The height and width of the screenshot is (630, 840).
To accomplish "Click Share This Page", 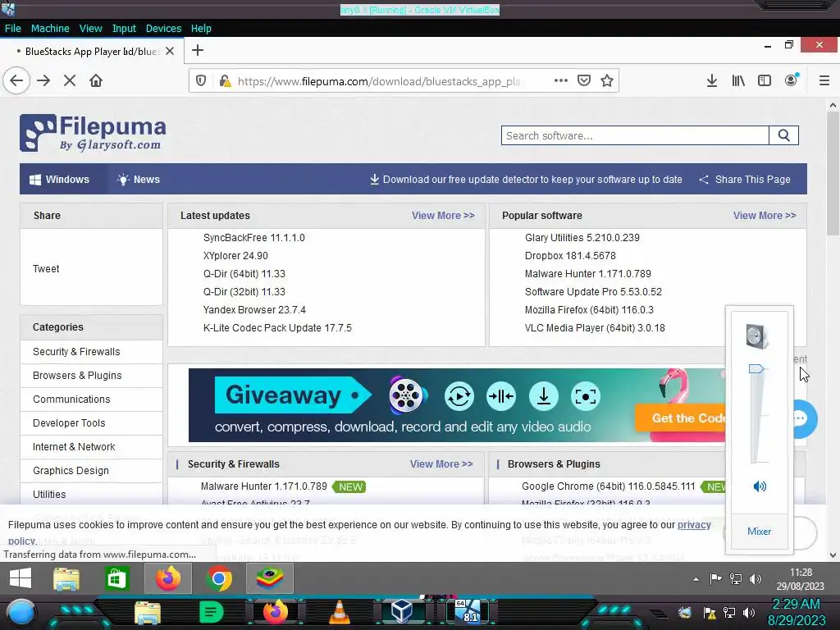I will pyautogui.click(x=745, y=180).
